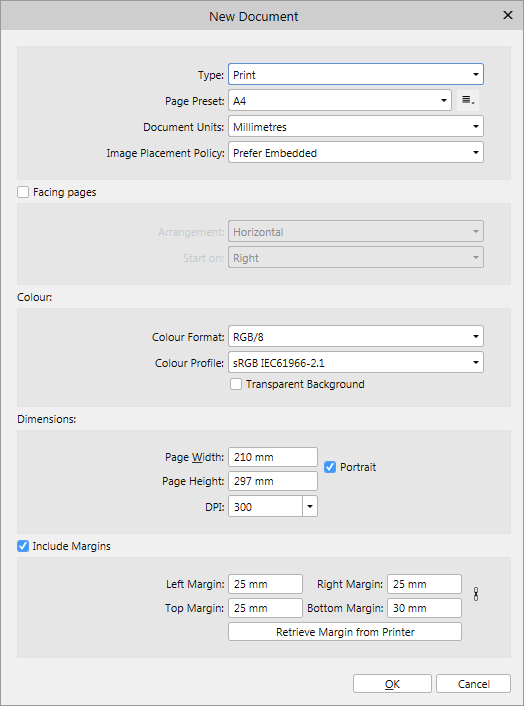Open the Type dropdown showing Print
Image resolution: width=524 pixels, height=706 pixels.
pos(356,74)
